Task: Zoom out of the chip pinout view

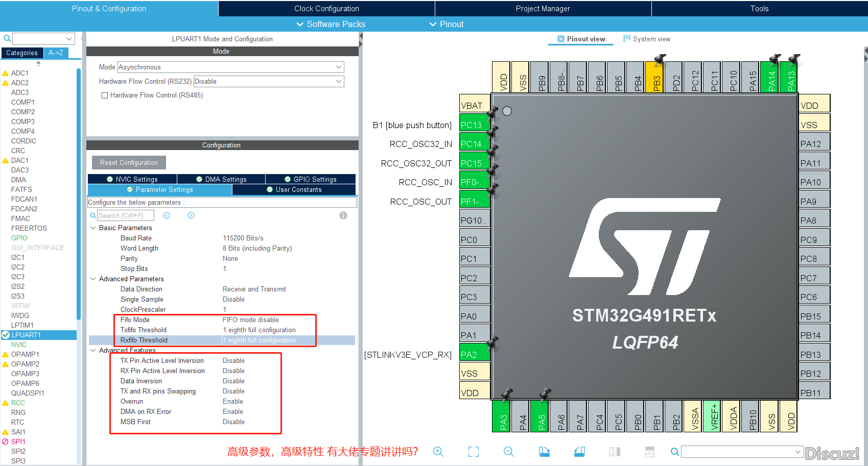Action: pyautogui.click(x=509, y=452)
